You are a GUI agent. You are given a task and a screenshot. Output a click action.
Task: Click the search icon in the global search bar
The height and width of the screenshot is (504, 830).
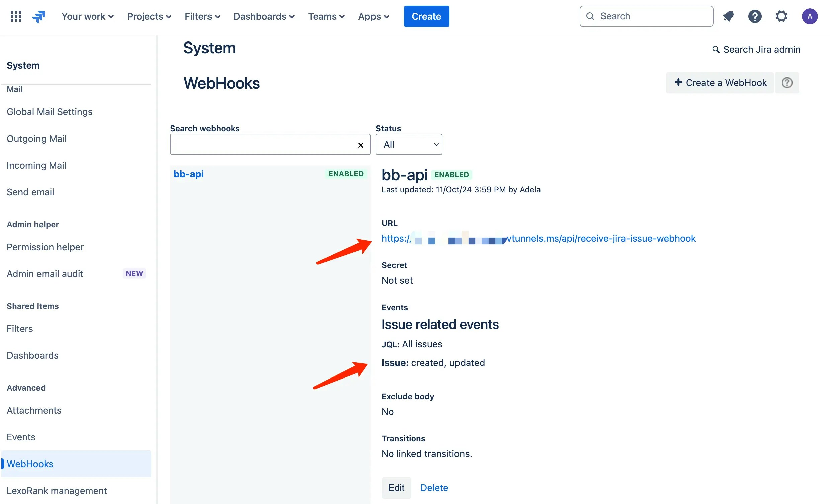coord(590,16)
